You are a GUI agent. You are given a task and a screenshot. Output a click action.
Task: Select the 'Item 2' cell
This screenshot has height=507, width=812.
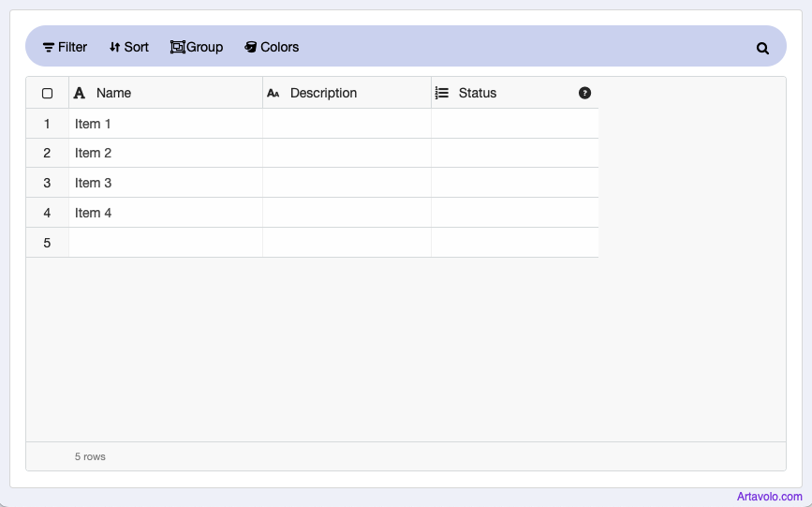pos(166,153)
